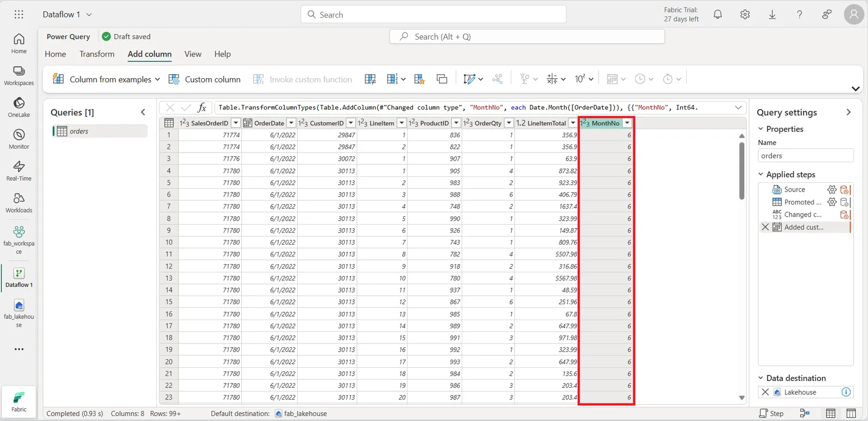The image size is (868, 421).
Task: Open OneLake from the left sidebar
Action: (19, 107)
